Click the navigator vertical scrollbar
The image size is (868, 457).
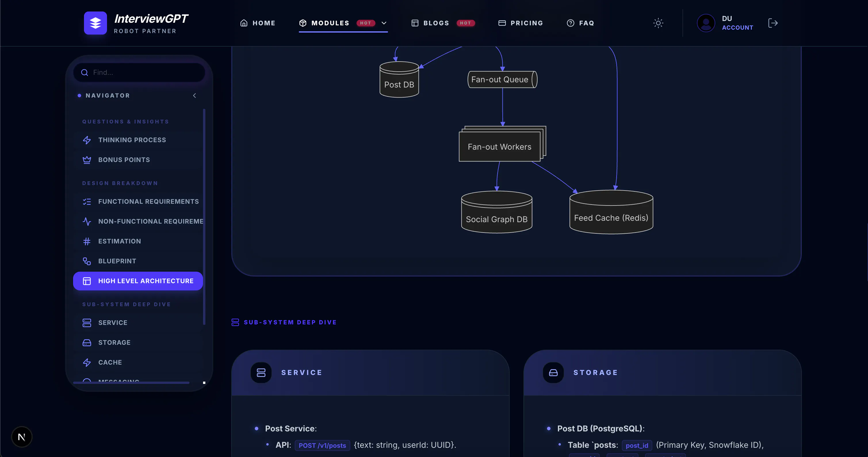tap(204, 216)
